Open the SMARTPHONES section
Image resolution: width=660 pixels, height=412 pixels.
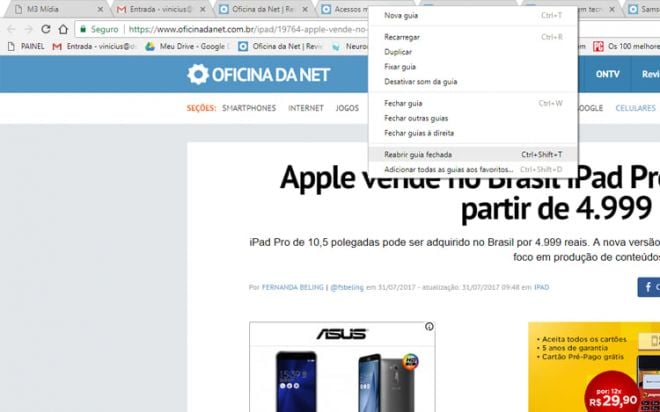click(x=249, y=108)
